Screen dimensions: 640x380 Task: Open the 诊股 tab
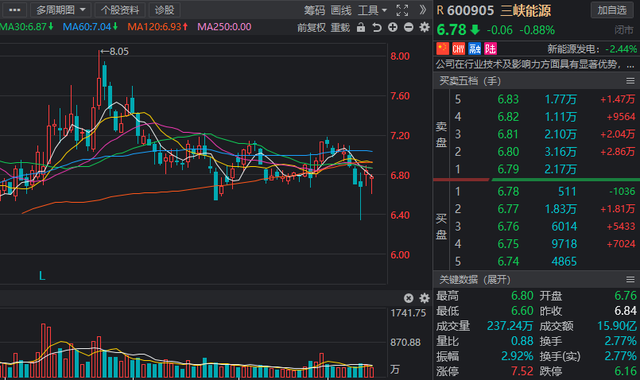pyautogui.click(x=164, y=10)
